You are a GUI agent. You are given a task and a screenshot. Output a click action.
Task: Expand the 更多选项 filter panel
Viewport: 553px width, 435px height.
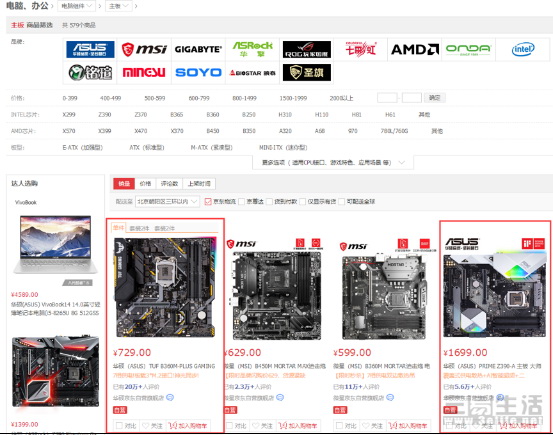coord(333,163)
